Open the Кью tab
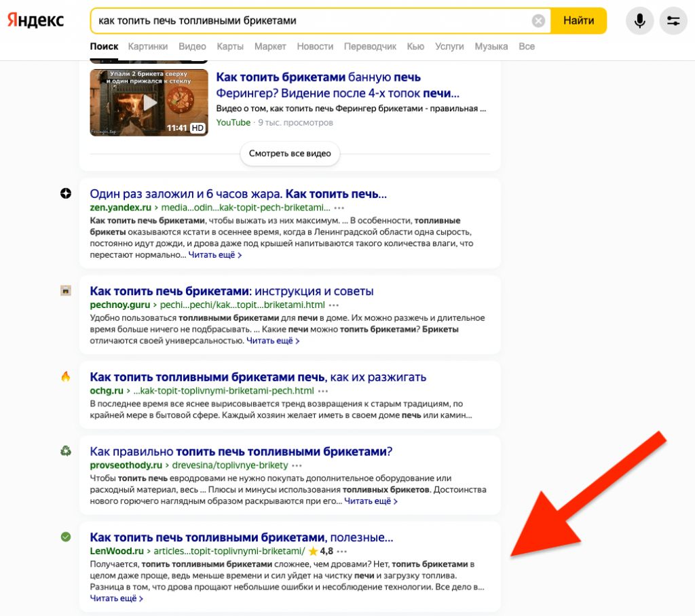This screenshot has width=695, height=616. [x=415, y=47]
